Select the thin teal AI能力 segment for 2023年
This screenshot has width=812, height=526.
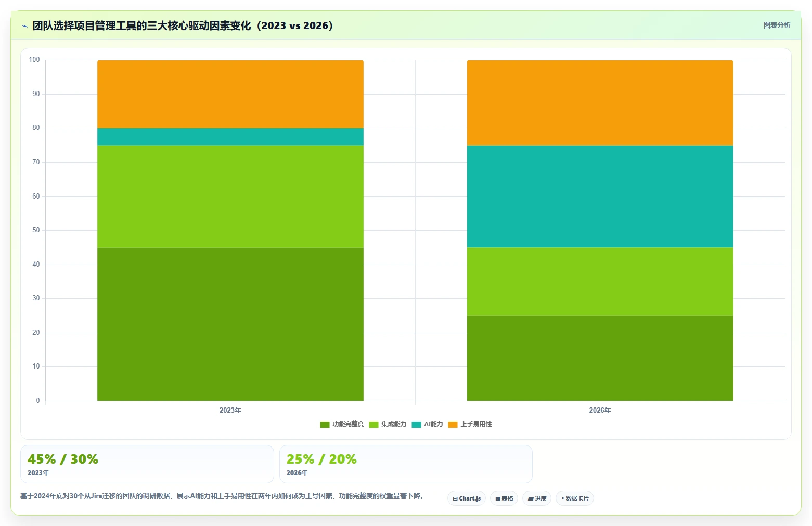tap(230, 137)
